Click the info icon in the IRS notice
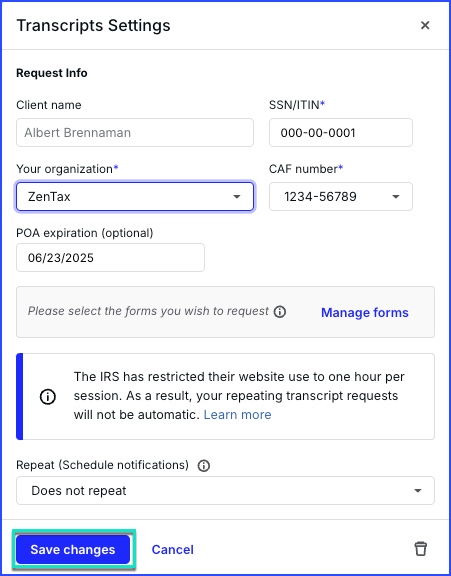Viewport: 451px width, 576px height. (x=48, y=396)
